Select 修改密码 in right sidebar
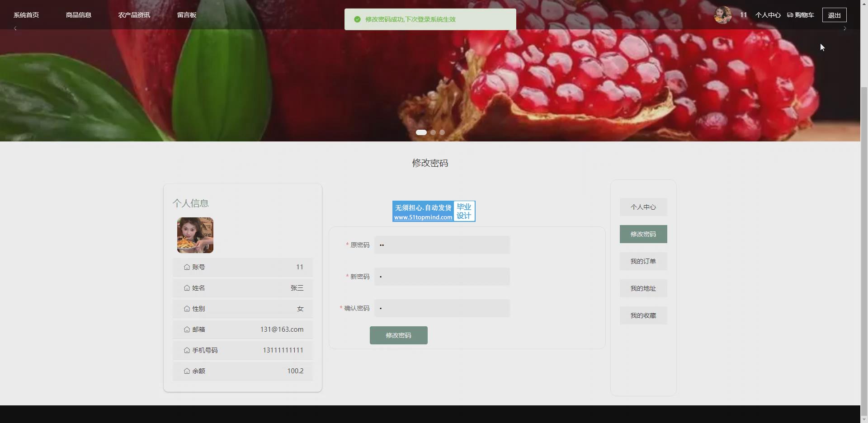The height and width of the screenshot is (423, 868). click(x=643, y=234)
